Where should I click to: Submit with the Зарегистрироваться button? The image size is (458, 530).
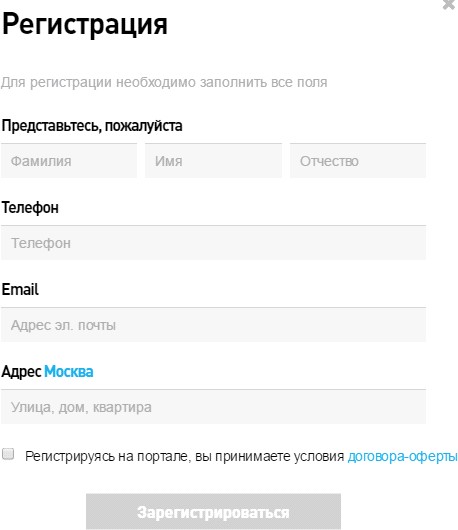point(213,512)
